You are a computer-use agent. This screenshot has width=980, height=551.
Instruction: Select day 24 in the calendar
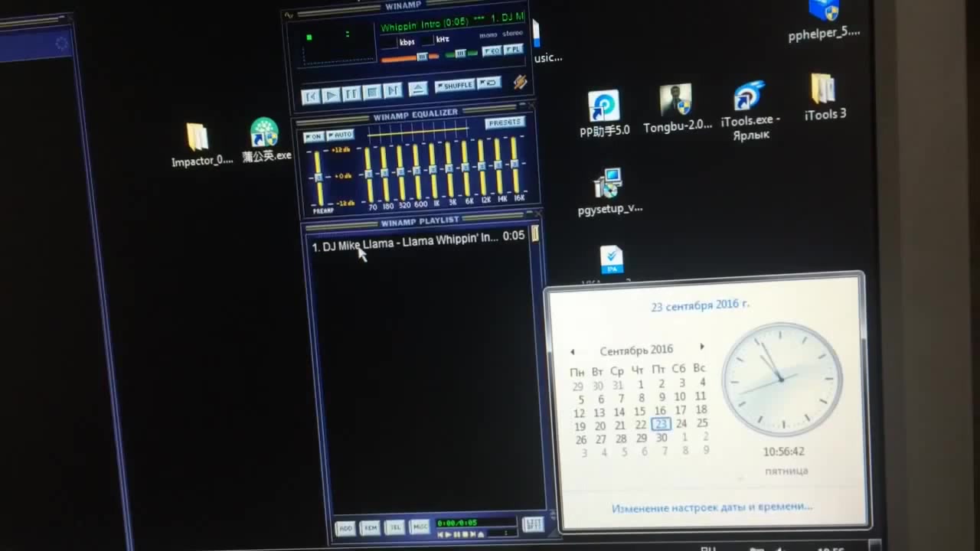click(681, 423)
